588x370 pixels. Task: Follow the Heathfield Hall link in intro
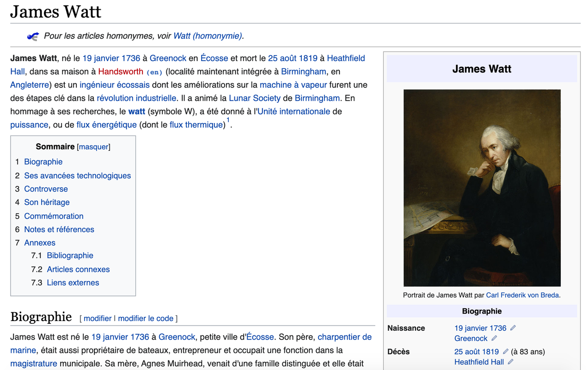pos(346,58)
